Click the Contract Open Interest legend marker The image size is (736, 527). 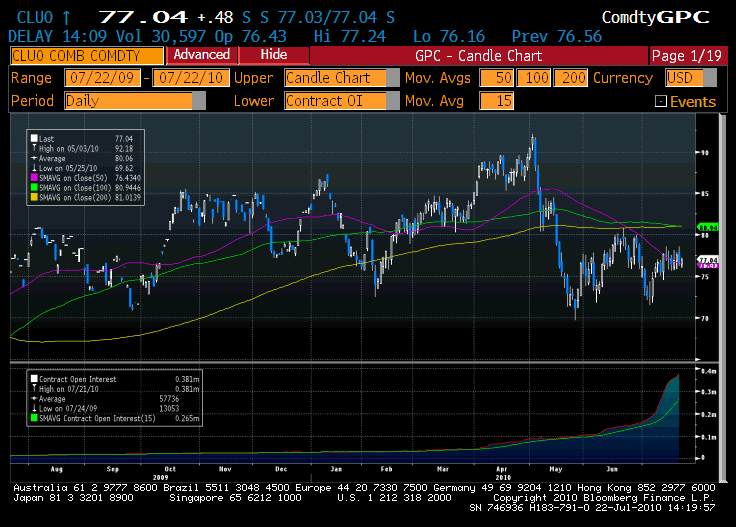coord(34,380)
